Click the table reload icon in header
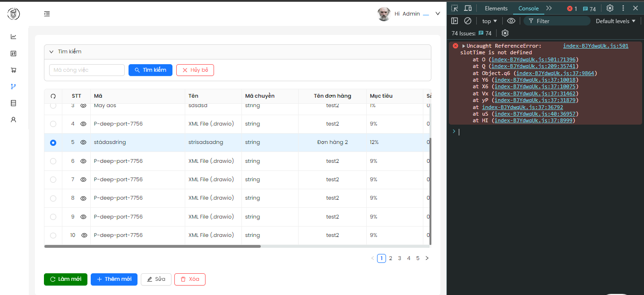644x295 pixels. click(x=53, y=96)
